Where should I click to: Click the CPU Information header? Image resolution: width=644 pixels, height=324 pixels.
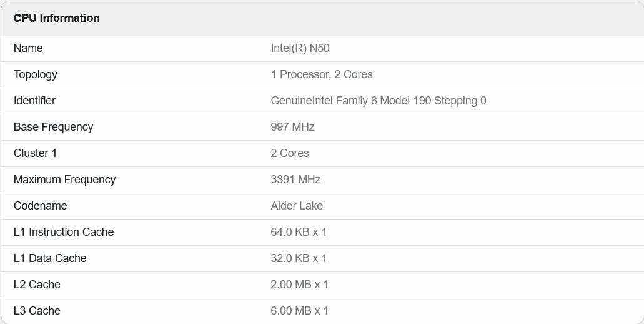pos(57,18)
